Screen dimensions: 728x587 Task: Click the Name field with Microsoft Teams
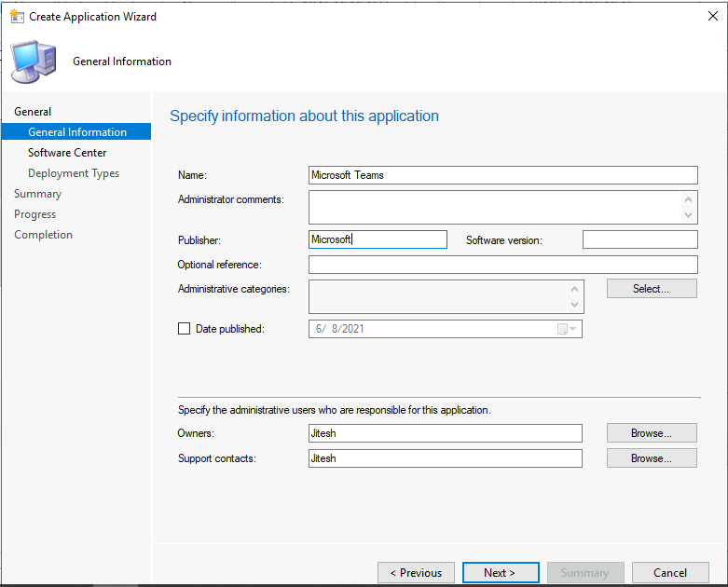502,175
